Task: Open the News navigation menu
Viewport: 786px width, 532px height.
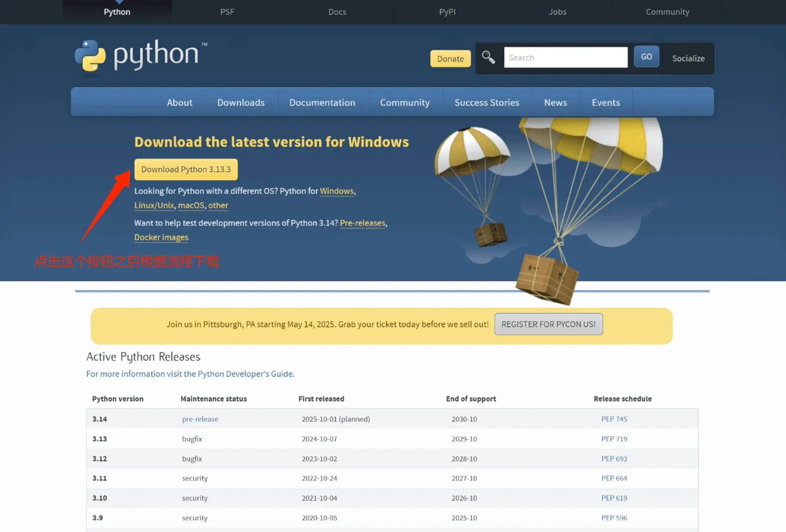Action: [x=555, y=102]
